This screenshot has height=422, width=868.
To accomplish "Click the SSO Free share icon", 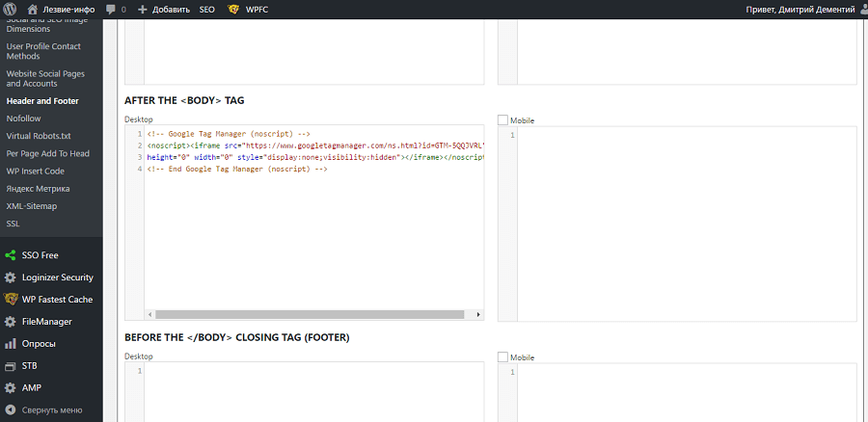I will pyautogui.click(x=11, y=255).
